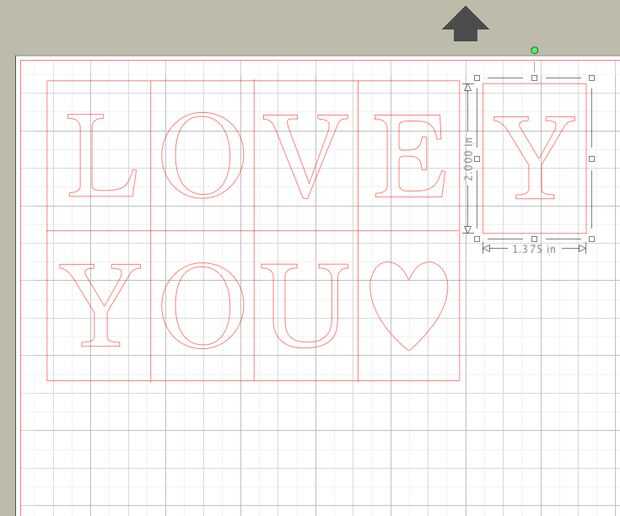Click top-middle resize handle of selected tile

tap(534, 78)
